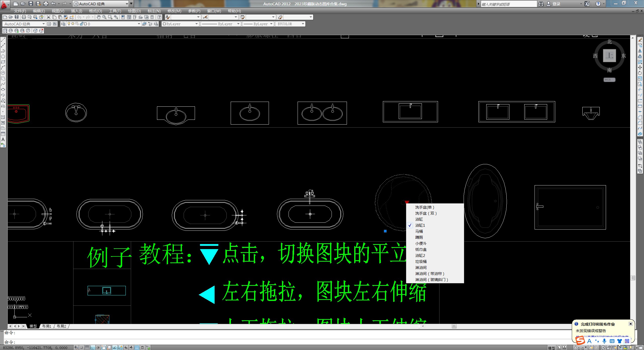644x350 pixels.
Task: Select the Mirror tool in modify toolbar
Action: tap(640, 51)
